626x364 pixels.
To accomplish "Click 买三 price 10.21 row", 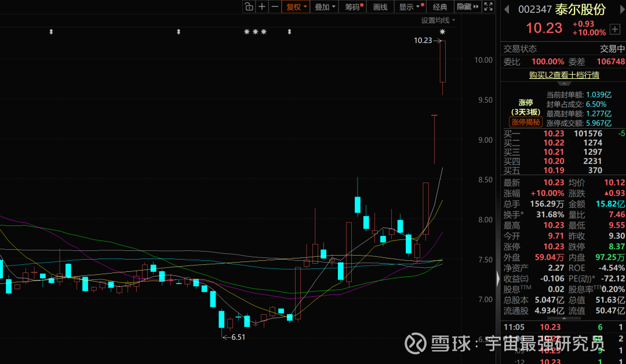I will (x=563, y=152).
